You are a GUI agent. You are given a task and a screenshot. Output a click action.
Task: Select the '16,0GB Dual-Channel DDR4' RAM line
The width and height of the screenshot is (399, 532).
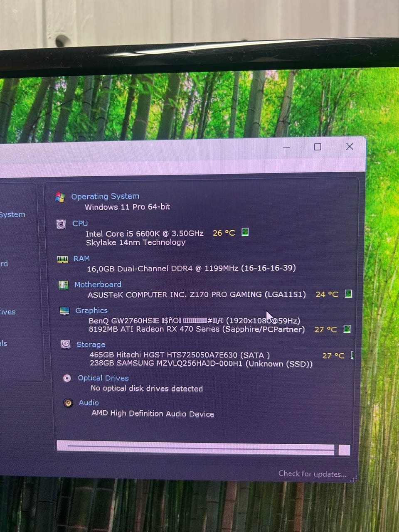click(x=191, y=268)
